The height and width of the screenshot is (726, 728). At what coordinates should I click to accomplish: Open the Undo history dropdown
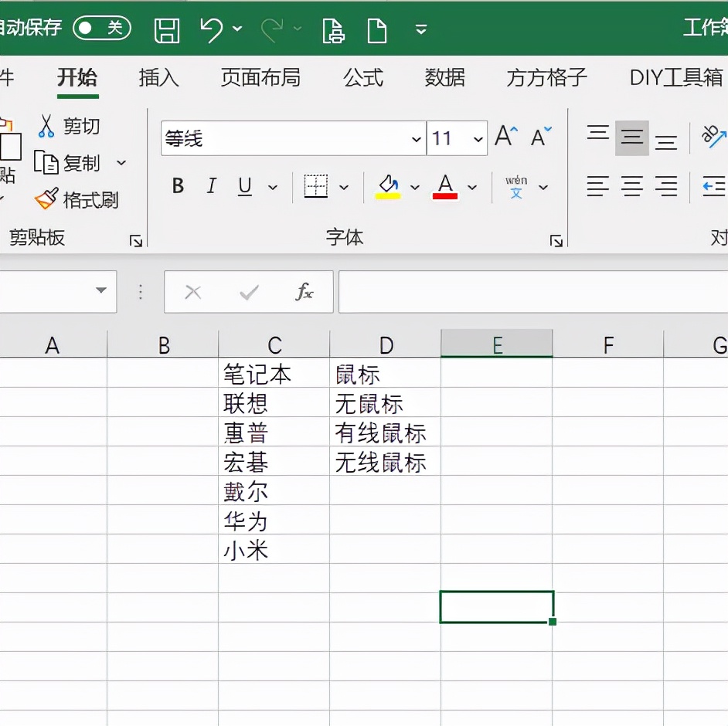pos(237,29)
